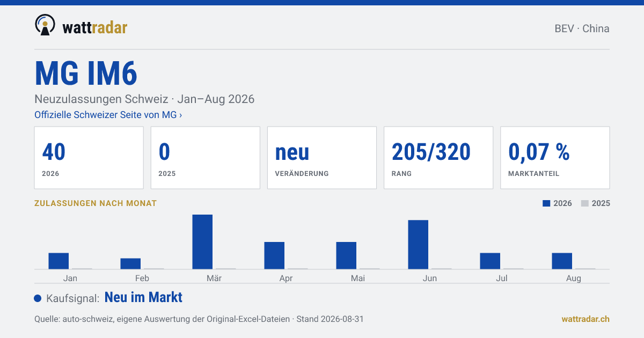The width and height of the screenshot is (644, 338).
Task: Click the 'Neu im Markt' signal text
Action: click(x=143, y=297)
